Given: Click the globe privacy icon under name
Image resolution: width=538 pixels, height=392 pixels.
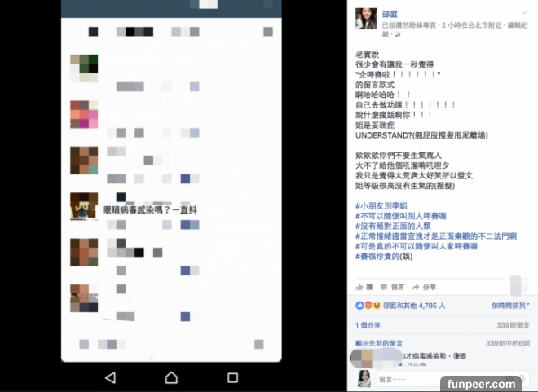Looking at the screenshot, I should pos(398,34).
